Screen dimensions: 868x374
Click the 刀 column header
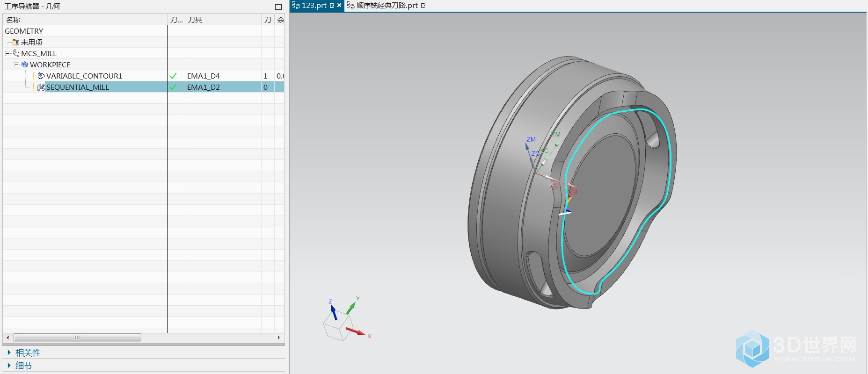pyautogui.click(x=268, y=20)
